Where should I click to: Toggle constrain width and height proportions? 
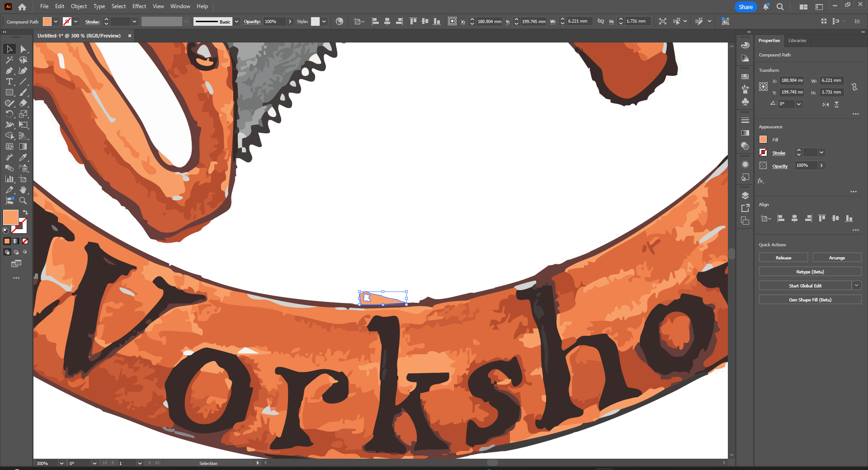click(854, 87)
